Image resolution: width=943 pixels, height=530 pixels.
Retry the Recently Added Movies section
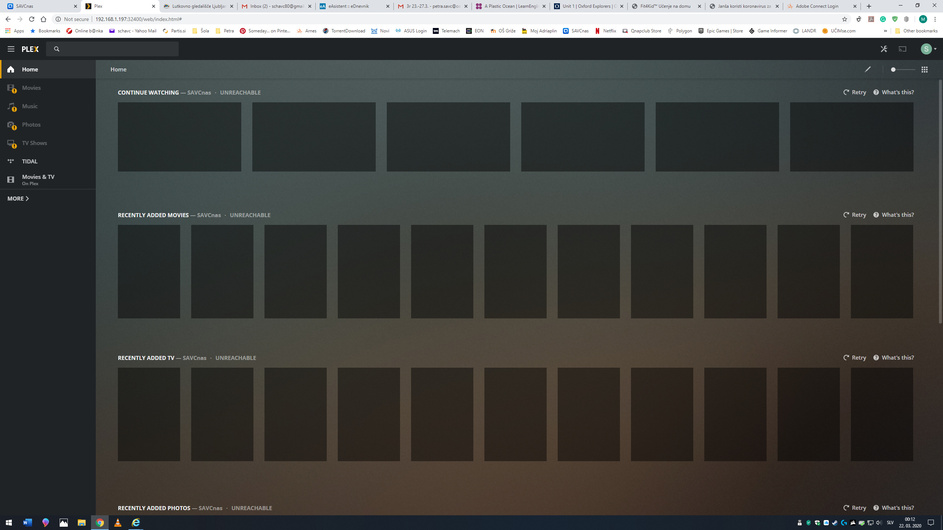coord(855,215)
